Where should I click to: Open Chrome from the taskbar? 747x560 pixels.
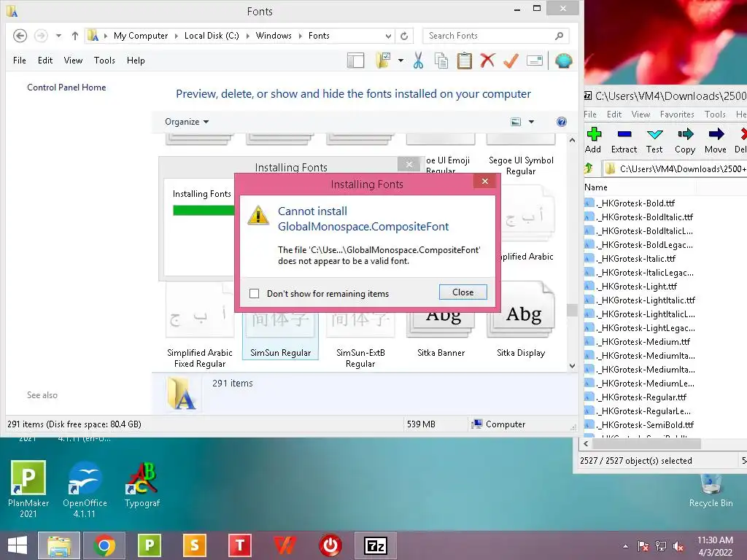pos(104,545)
